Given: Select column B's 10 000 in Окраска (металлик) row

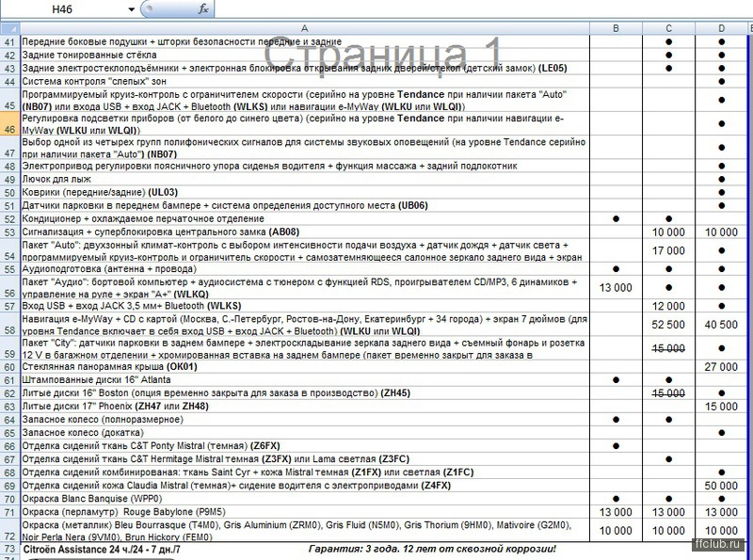Looking at the screenshot, I should [x=617, y=531].
